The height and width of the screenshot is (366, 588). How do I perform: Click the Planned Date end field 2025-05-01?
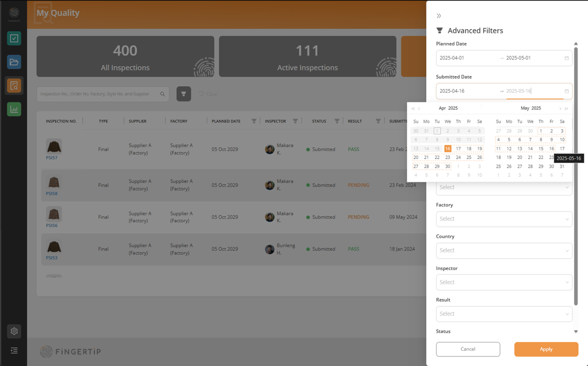click(533, 58)
